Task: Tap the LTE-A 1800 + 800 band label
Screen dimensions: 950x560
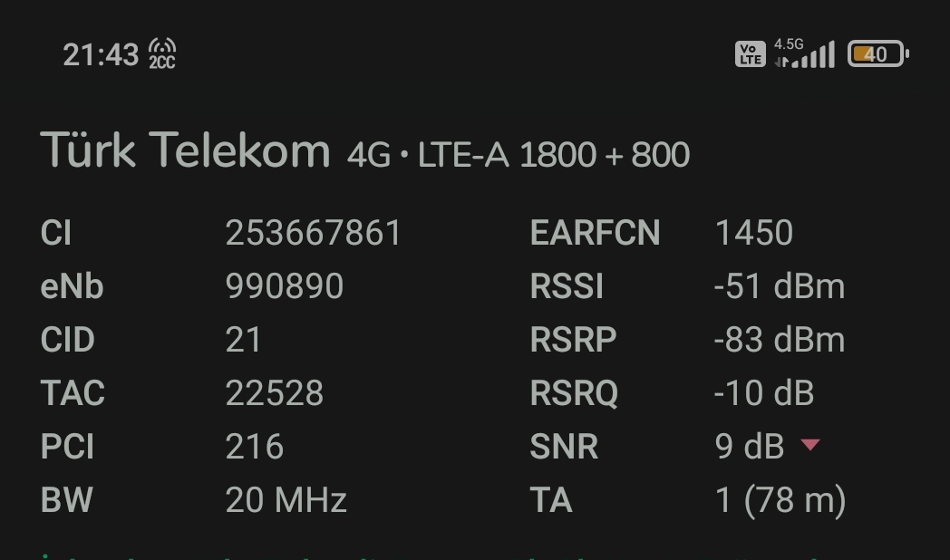Action: [x=554, y=155]
